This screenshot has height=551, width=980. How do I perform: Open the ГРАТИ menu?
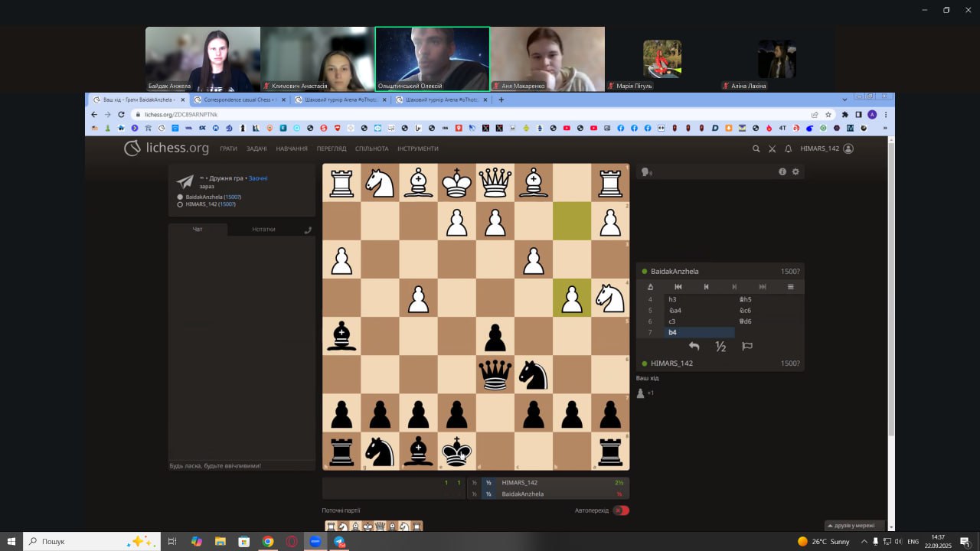point(228,148)
